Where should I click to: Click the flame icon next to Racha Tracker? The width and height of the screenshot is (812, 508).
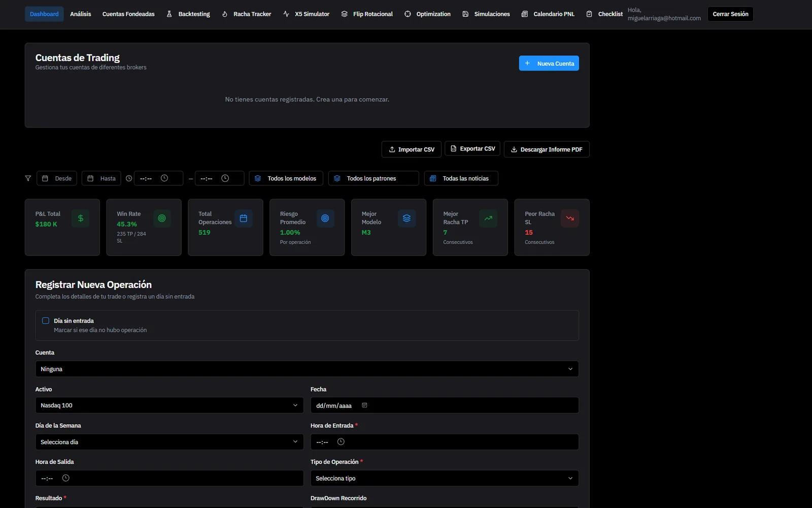(x=225, y=14)
